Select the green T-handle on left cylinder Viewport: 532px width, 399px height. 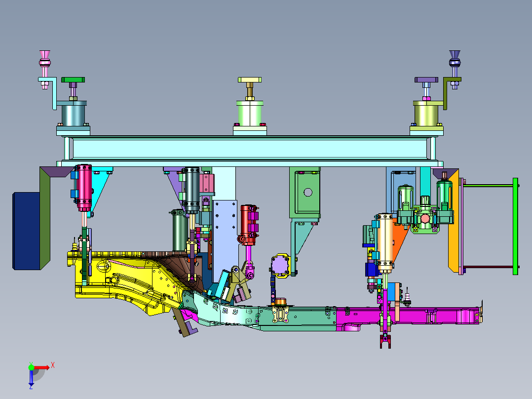click(73, 80)
